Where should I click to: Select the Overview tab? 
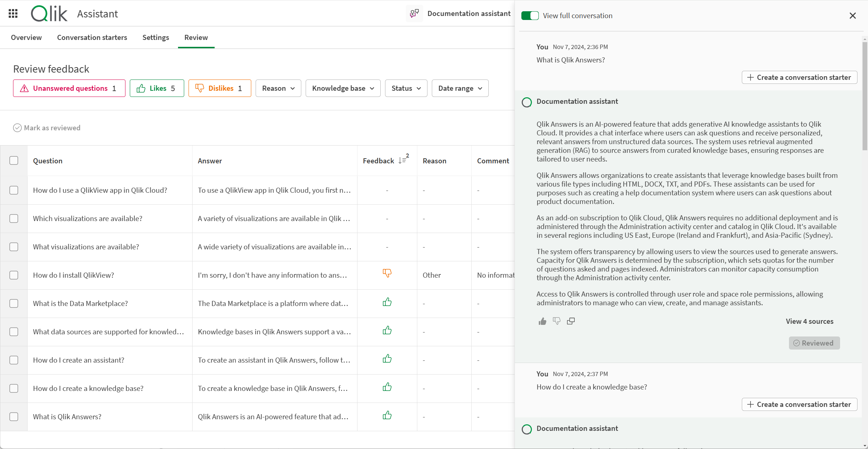pos(27,37)
